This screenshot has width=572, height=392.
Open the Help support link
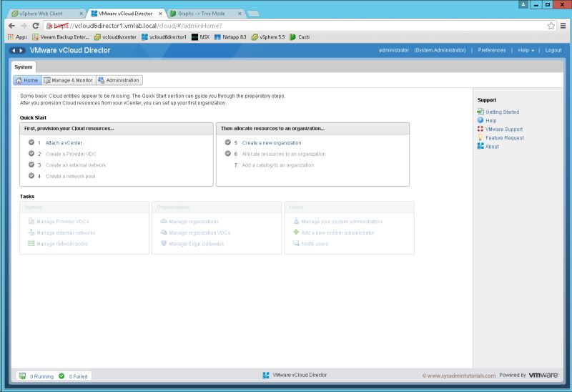pos(487,120)
